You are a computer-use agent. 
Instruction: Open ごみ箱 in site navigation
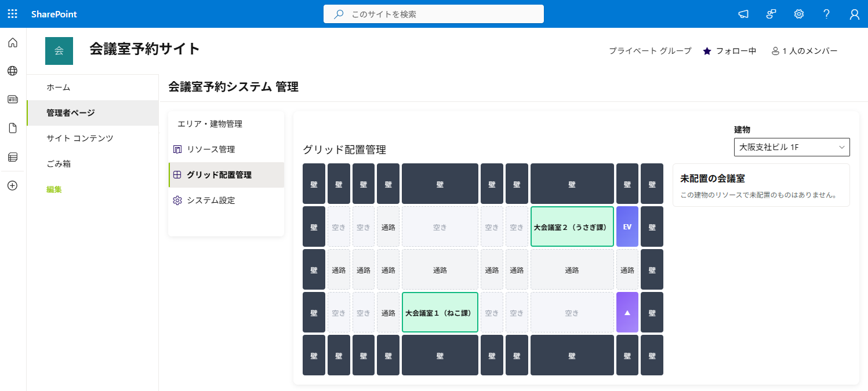click(x=92, y=164)
